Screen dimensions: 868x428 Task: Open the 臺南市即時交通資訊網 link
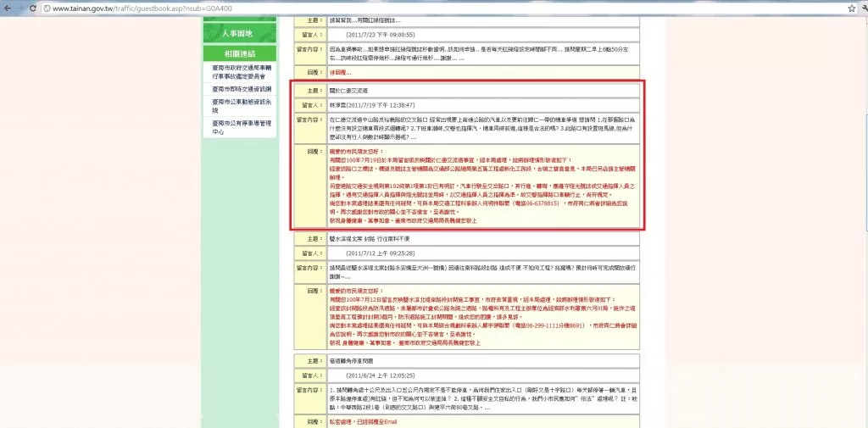[240, 89]
